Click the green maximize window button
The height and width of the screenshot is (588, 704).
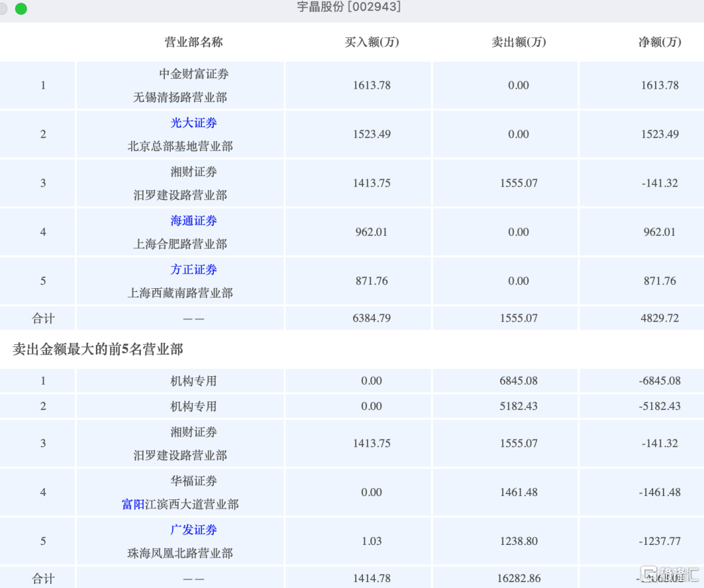21,8
